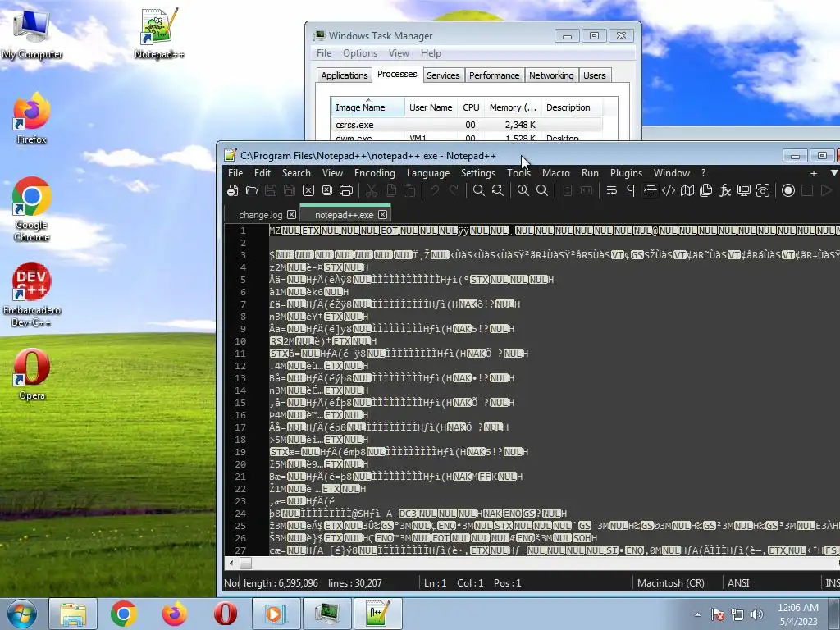Screen dimensions: 840x630
Task: Switch to Performance tab in Task Manager
Action: (494, 75)
